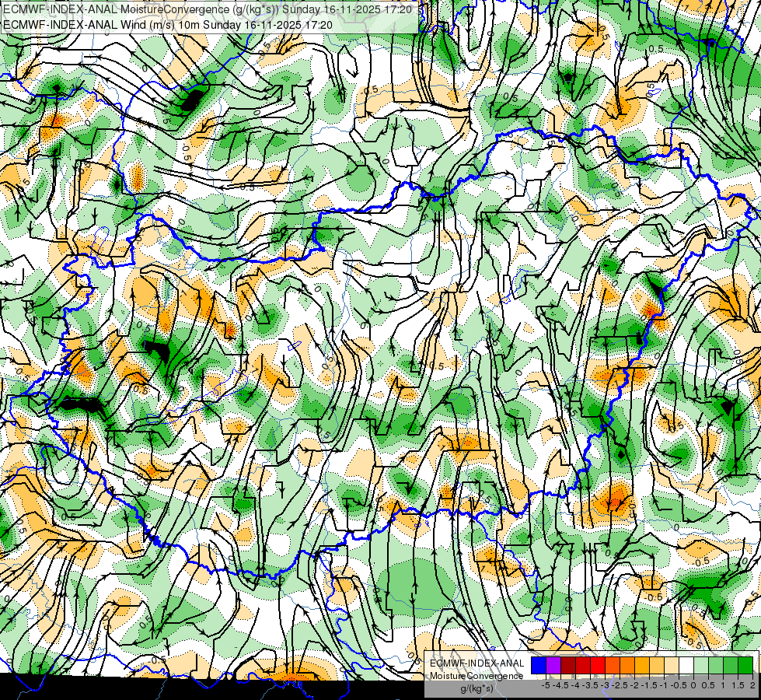Click the ECMWF-INDEX-ANAL label in the legend
The width and height of the screenshot is (761, 700).
(477, 663)
